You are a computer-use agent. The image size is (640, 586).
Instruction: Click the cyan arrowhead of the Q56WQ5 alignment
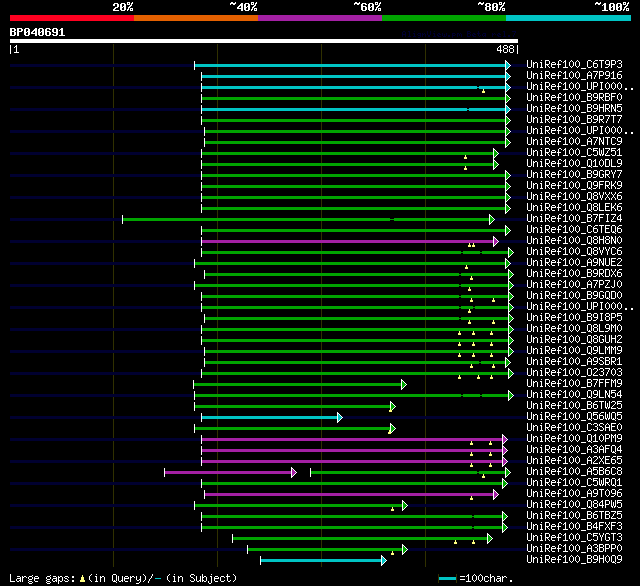click(340, 417)
